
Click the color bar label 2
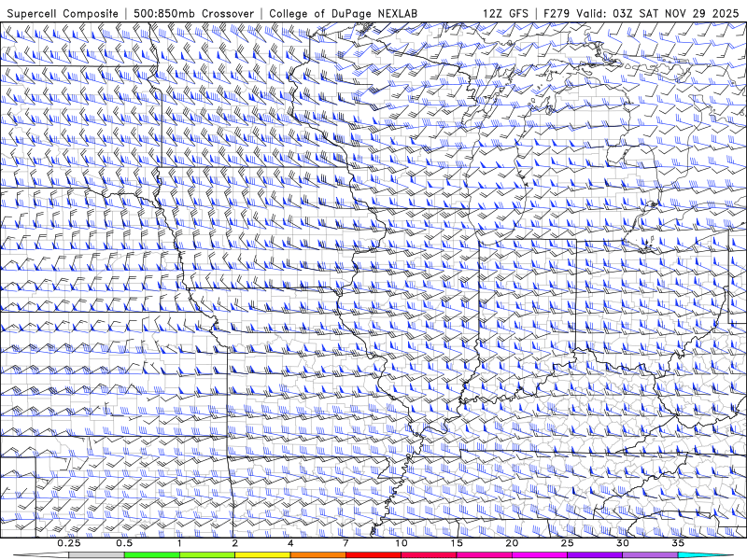click(235, 543)
